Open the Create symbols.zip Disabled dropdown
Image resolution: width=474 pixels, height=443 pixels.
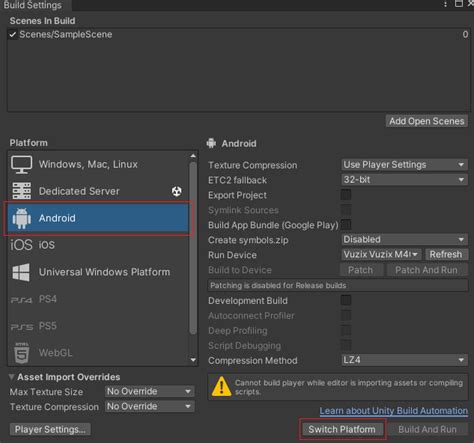coord(404,239)
